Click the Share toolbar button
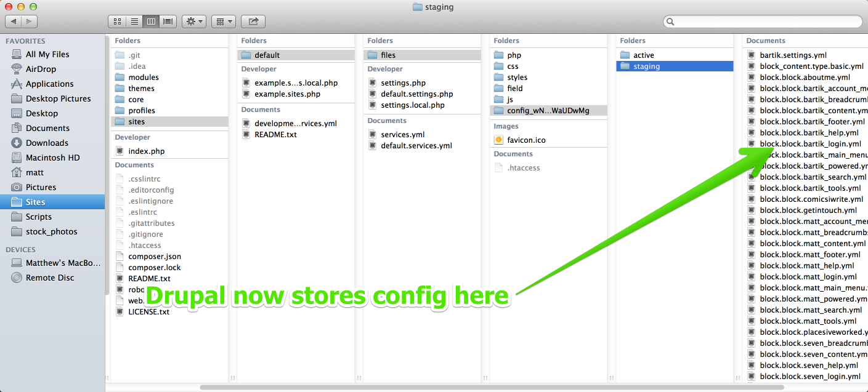 [253, 22]
